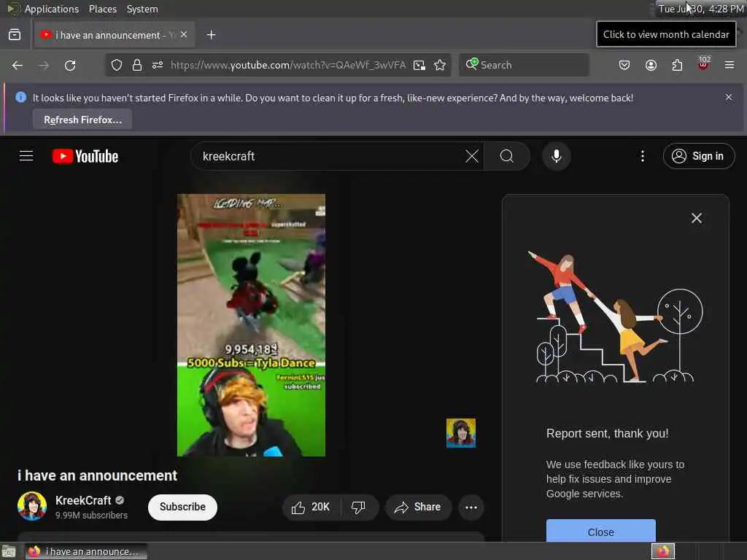Open site permissions icon in address bar
This screenshot has height=560, width=747.
tap(158, 65)
